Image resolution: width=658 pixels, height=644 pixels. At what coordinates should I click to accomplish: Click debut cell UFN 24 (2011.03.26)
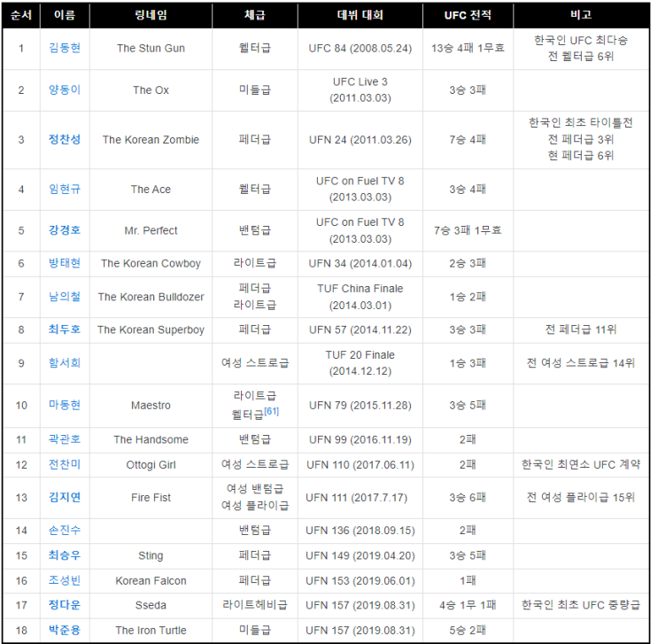tap(360, 140)
